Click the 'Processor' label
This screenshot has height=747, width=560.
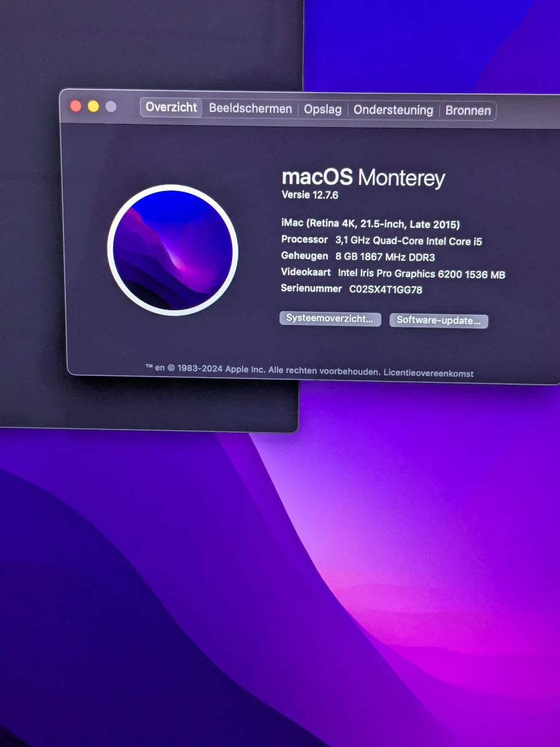click(x=304, y=240)
